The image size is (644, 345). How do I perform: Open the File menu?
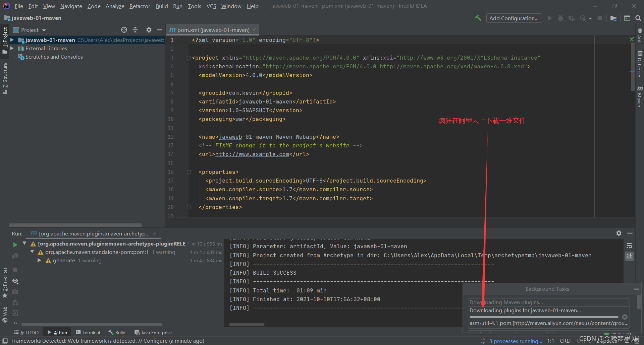pyautogui.click(x=19, y=6)
